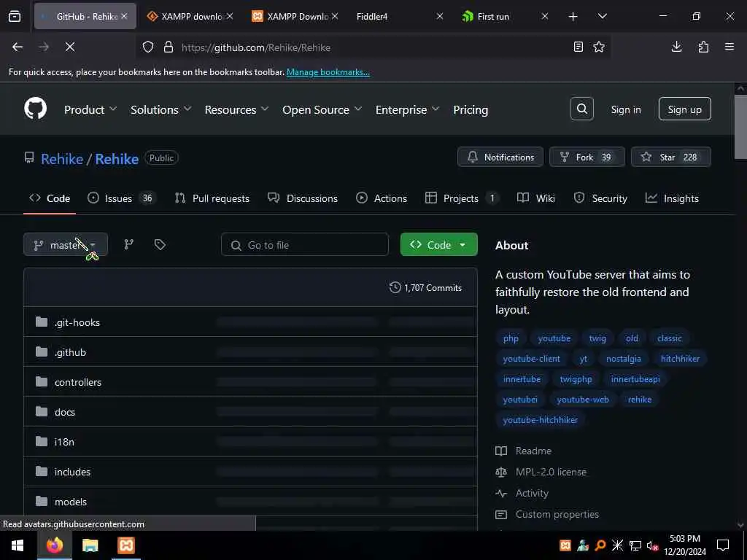Open the master branch dropdown
The width and height of the screenshot is (747, 560).
tap(66, 244)
